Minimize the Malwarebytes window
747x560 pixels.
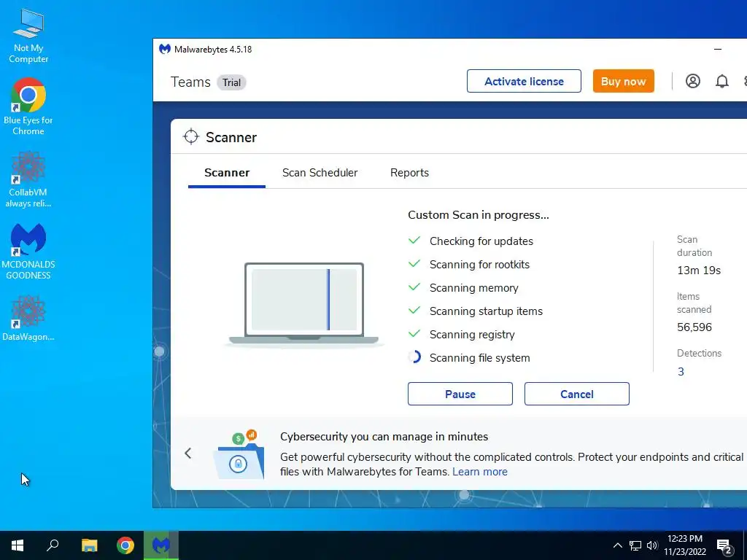718,49
